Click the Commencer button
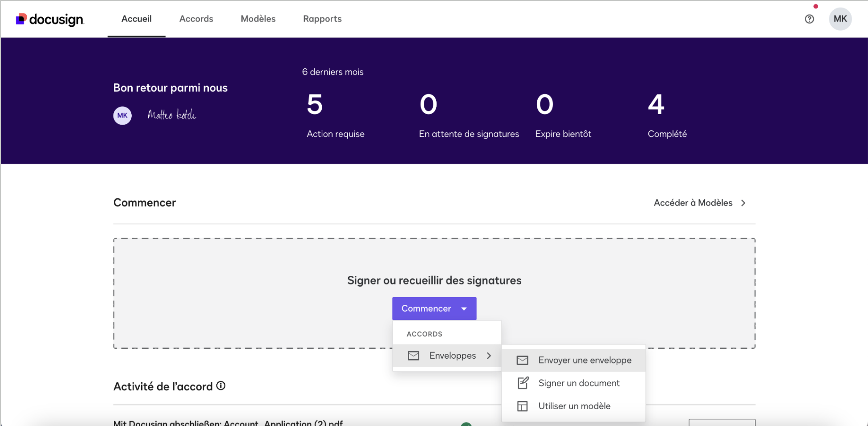Image resolution: width=868 pixels, height=426 pixels. pos(434,308)
